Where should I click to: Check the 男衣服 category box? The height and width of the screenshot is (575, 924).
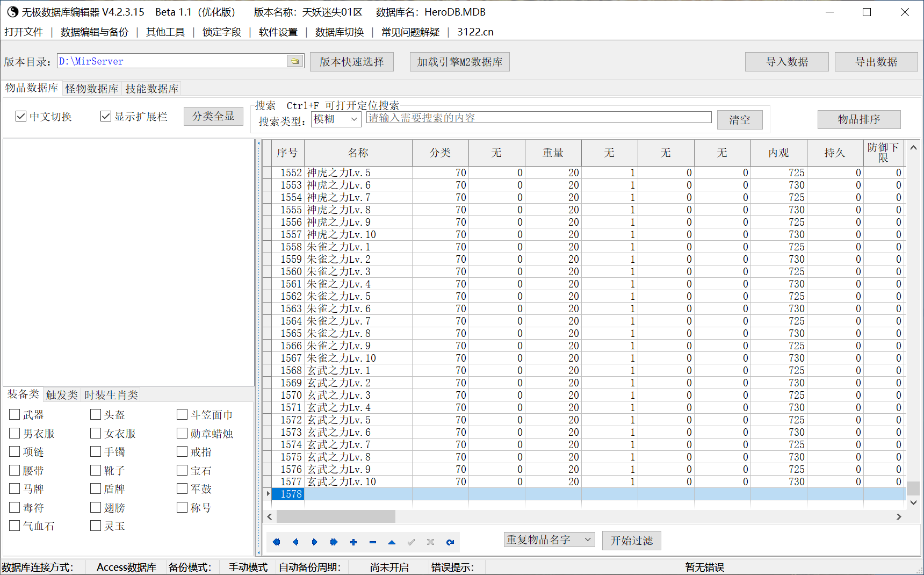point(15,433)
